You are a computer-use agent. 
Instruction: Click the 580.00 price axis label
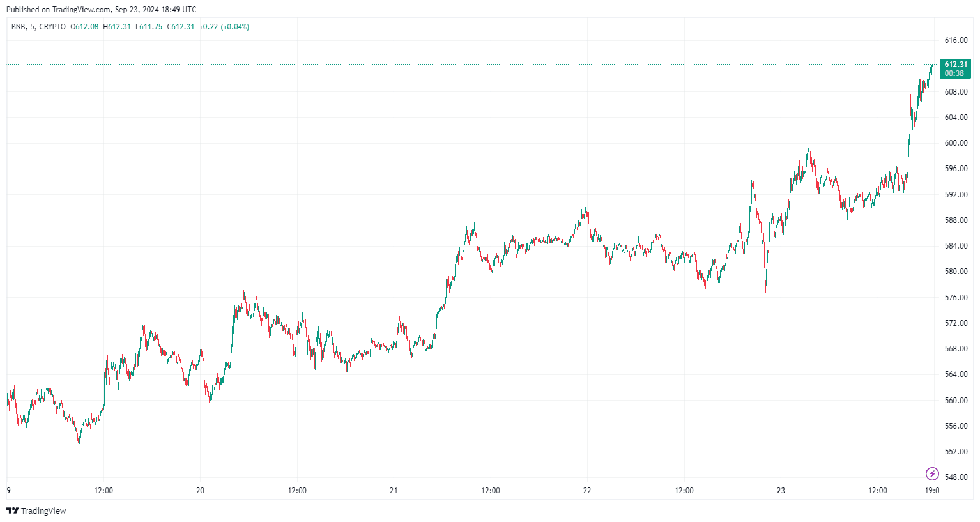click(956, 272)
